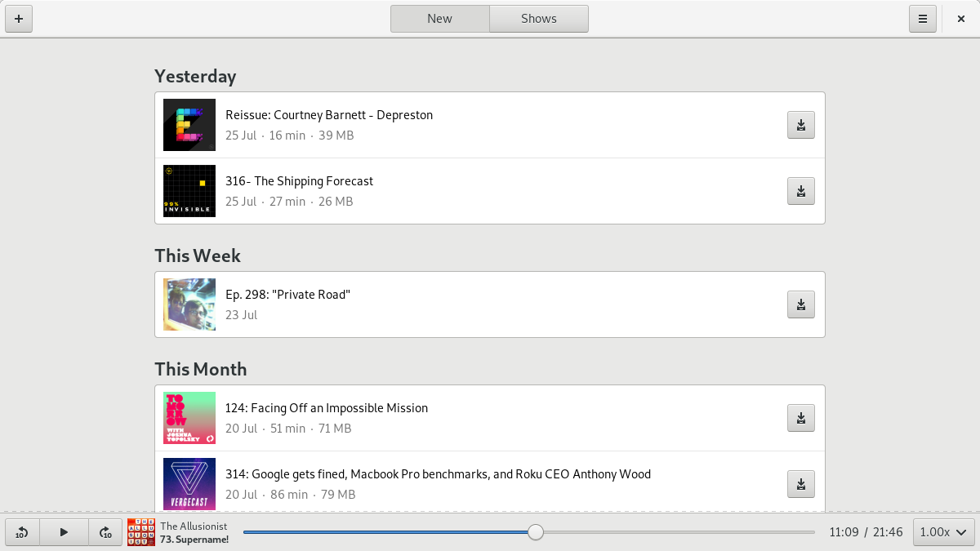The height and width of the screenshot is (551, 980).
Task: Download Reissue: Courtney Barnett - Depreston episode
Action: click(x=800, y=125)
